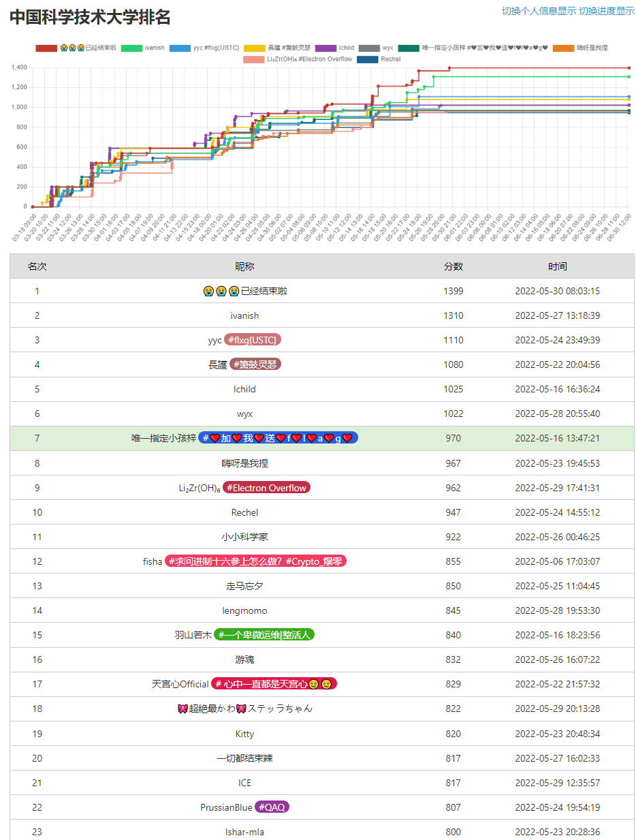636x840 pixels.
Task: Click fisha's pink #求问进制十六参上怎么做 badge
Action: tap(255, 561)
